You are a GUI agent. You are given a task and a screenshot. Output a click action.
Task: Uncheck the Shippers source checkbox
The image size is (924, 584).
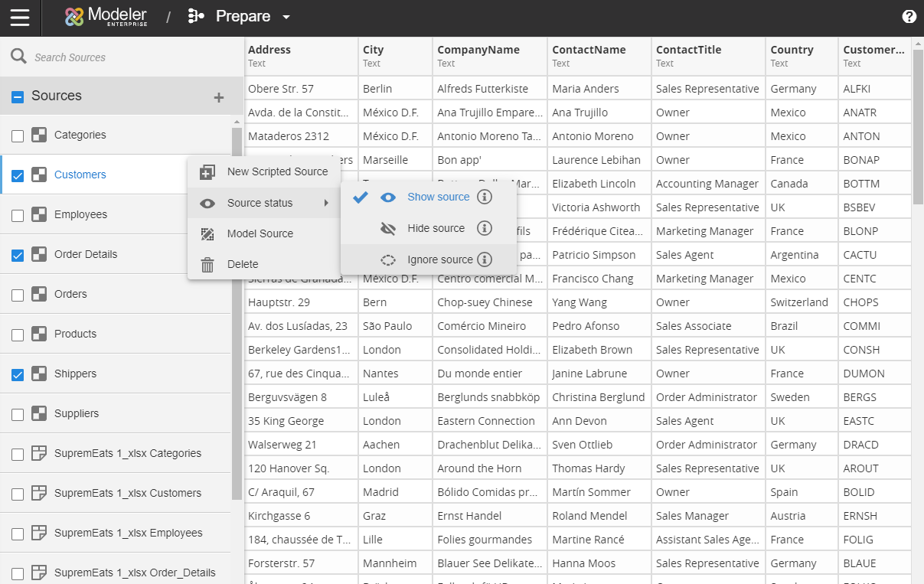[18, 374]
